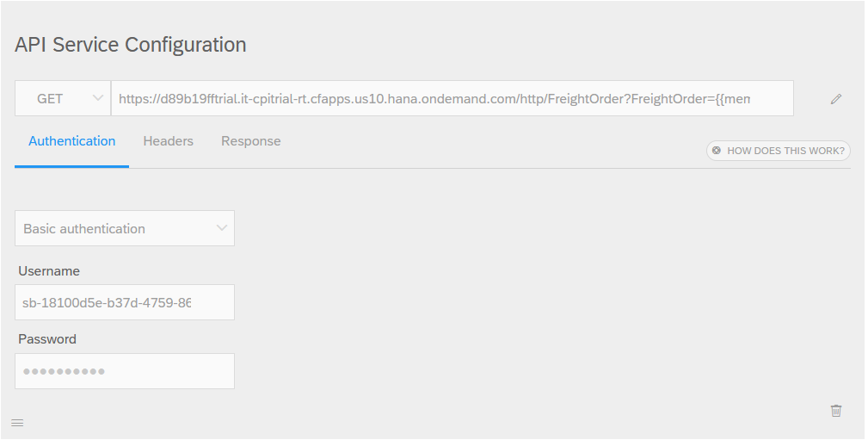Click the blue underline below Authentication
The image size is (868, 440).
pyautogui.click(x=72, y=165)
